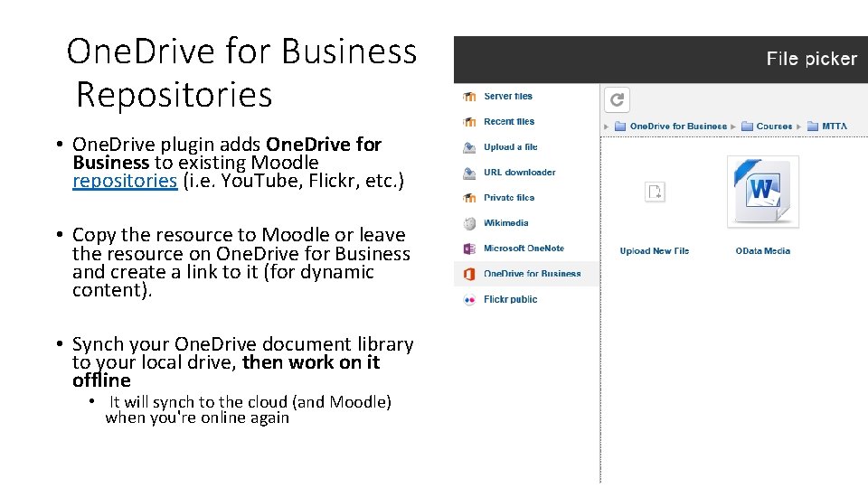This screenshot has height=488, width=868.
Task: Open Private files repository
Action: tap(509, 198)
